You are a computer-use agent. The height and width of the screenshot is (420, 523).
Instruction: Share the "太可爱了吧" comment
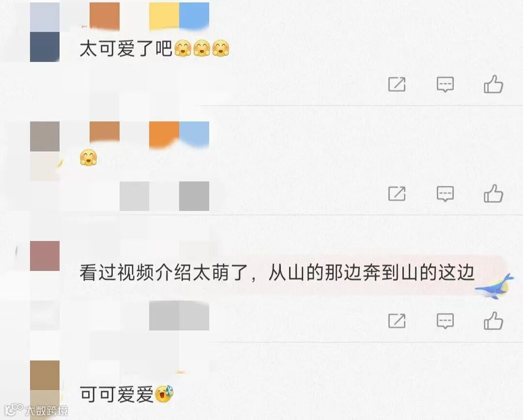point(397,84)
